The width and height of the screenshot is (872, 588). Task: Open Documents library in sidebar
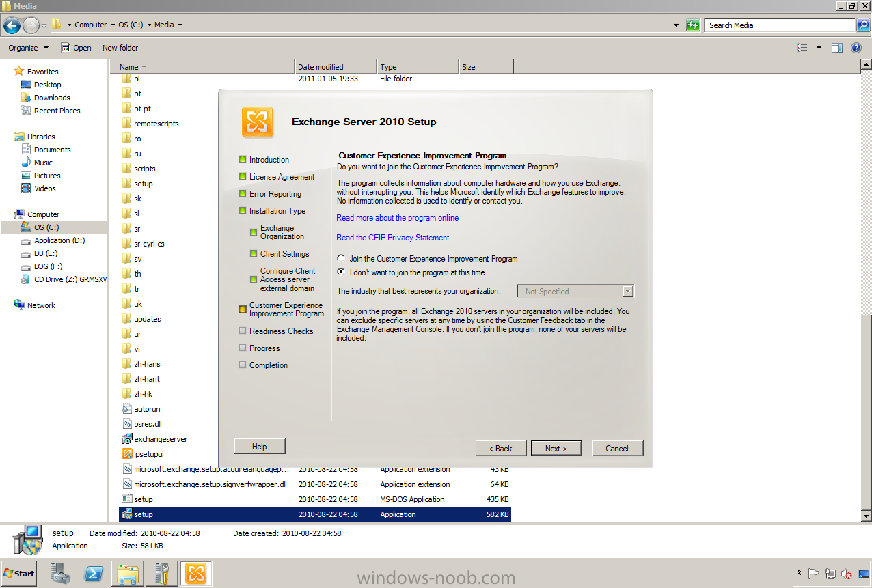click(46, 150)
